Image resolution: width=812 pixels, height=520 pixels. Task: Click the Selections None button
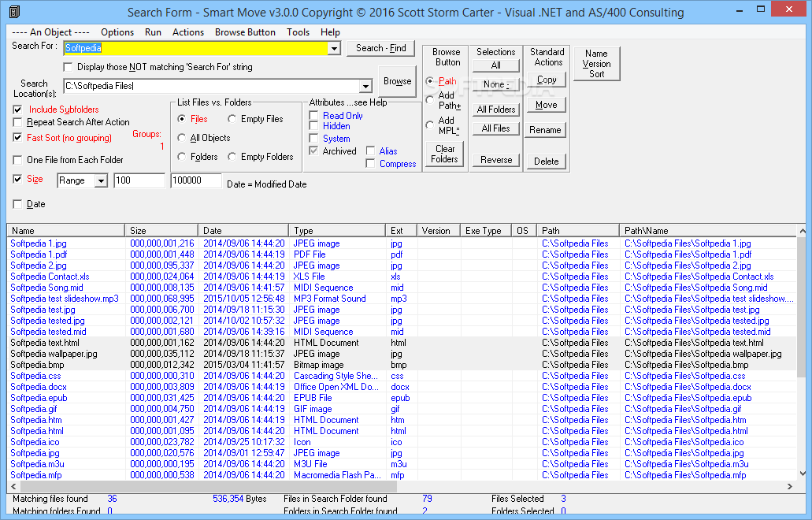tap(495, 84)
